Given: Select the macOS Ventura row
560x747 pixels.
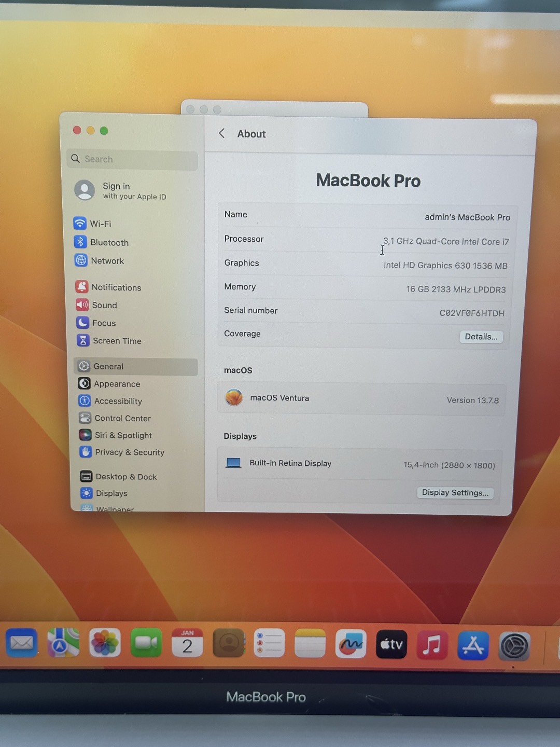Looking at the screenshot, I should [362, 398].
